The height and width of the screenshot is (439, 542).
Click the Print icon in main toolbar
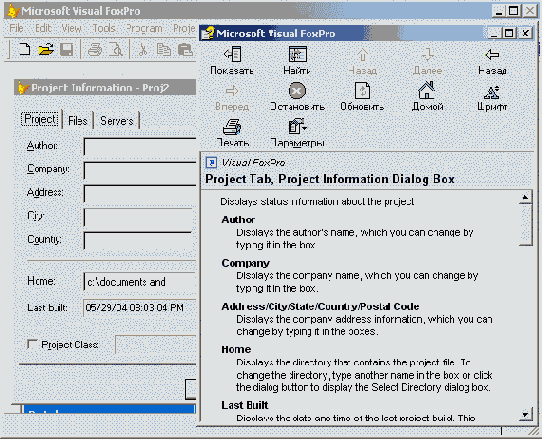point(94,49)
